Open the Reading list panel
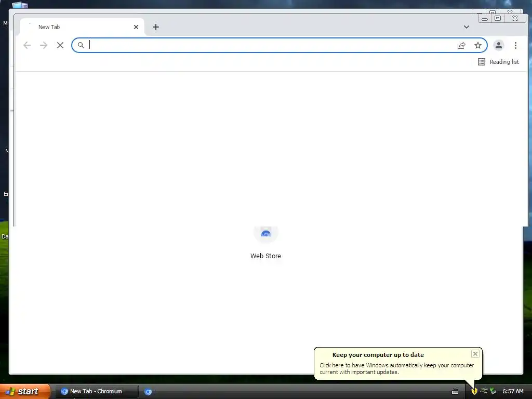This screenshot has width=532, height=399. click(x=498, y=62)
